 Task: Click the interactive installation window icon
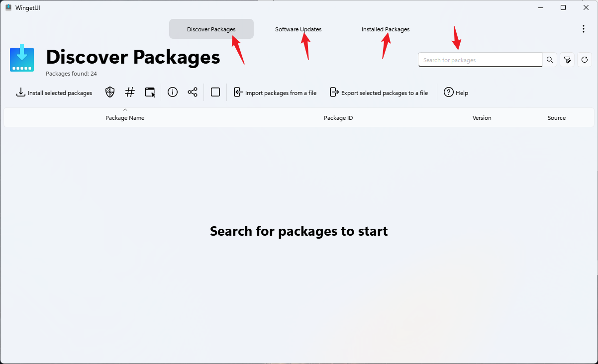150,92
